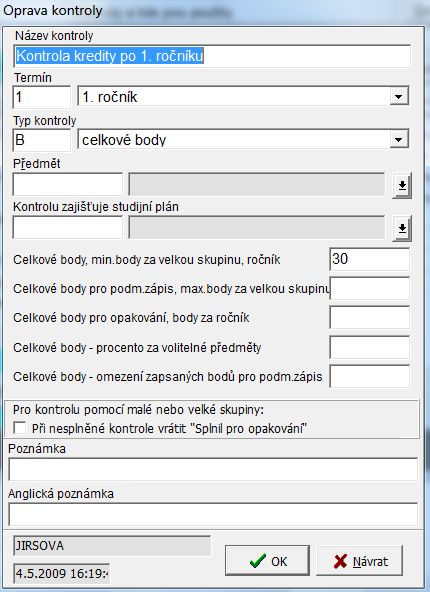
Task: Click the lookup arrow icon beside studijní plán
Action: tap(402, 228)
